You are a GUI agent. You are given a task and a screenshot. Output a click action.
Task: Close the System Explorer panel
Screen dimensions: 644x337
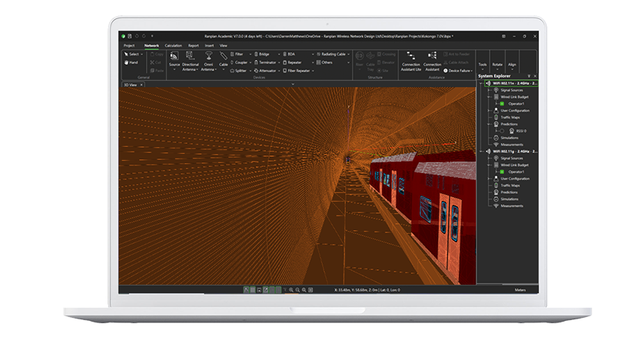coord(535,76)
